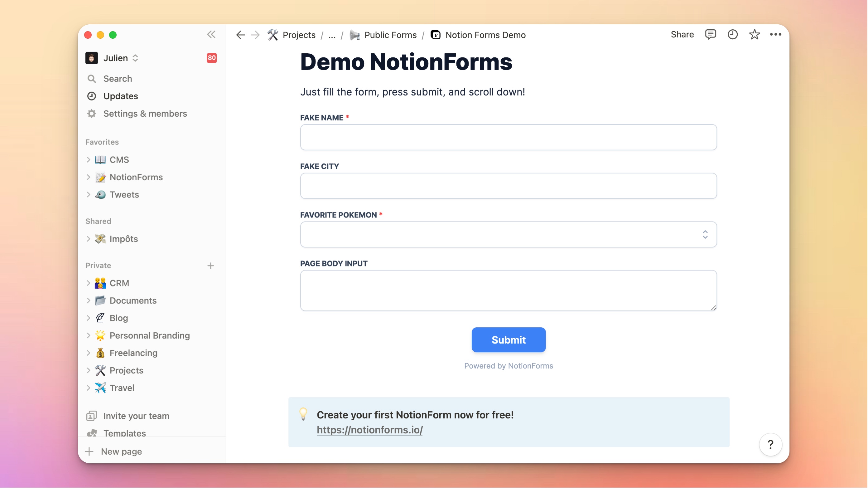The height and width of the screenshot is (488, 868).
Task: Open page history clock icon
Action: point(732,34)
